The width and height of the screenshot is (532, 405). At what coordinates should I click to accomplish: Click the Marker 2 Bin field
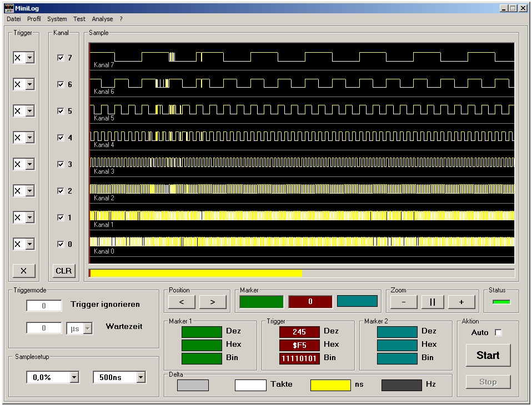tap(397, 358)
